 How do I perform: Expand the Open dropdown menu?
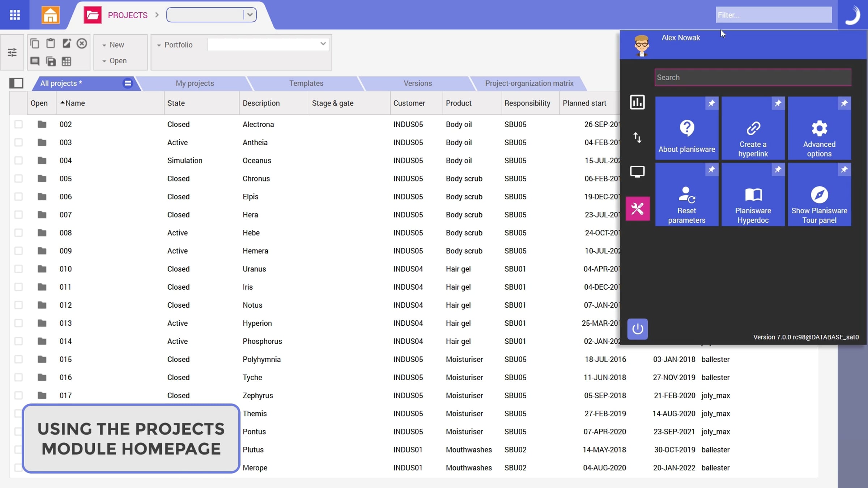pos(114,61)
